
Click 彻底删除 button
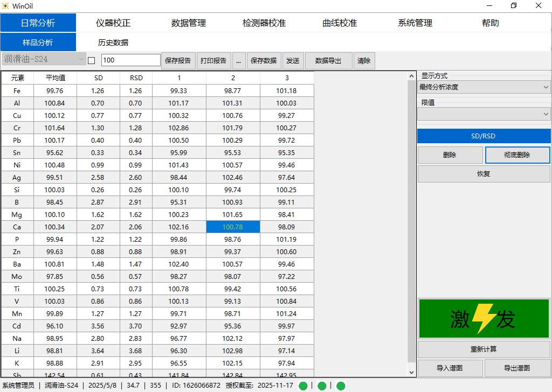[x=517, y=155]
